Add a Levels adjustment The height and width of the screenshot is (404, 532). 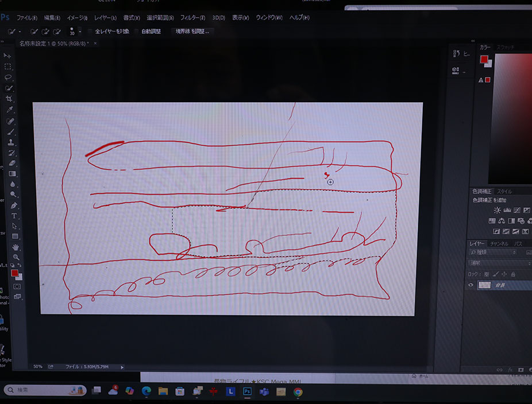507,210
